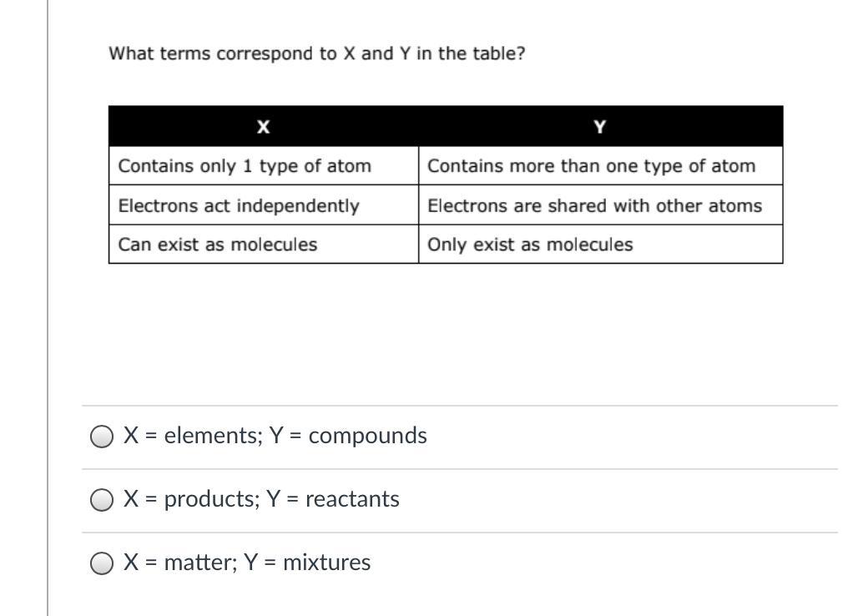This screenshot has height=616, width=848.
Task: Click the Y column header of table
Action: click(600, 127)
